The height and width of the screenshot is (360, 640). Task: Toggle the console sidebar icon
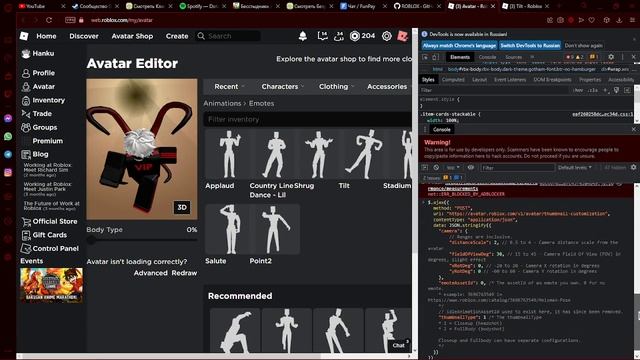425,167
